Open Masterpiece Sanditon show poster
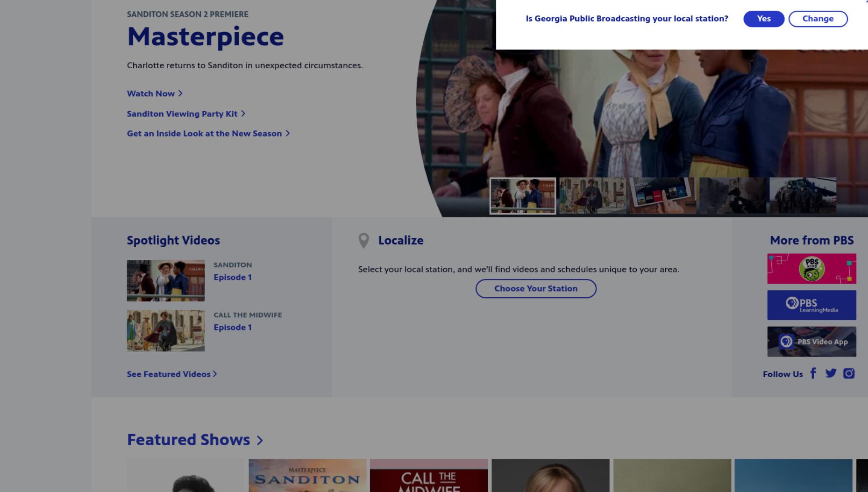 [x=307, y=476]
